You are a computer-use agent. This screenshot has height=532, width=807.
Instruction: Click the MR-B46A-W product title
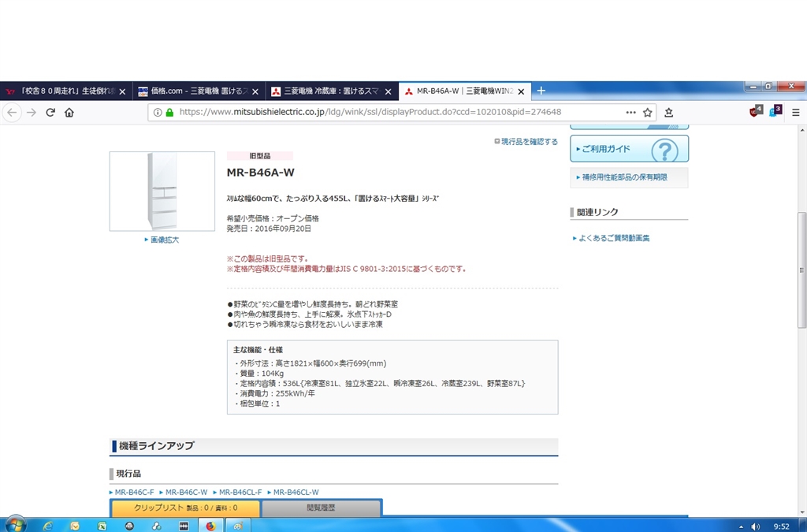pyautogui.click(x=260, y=173)
